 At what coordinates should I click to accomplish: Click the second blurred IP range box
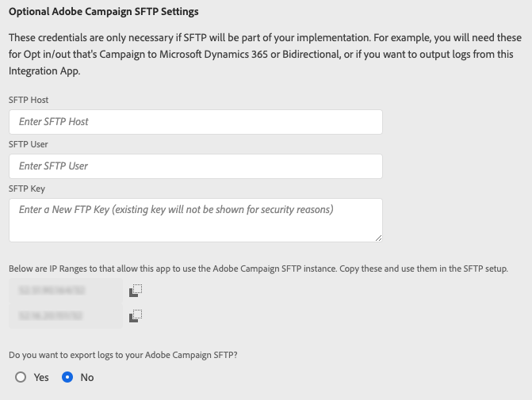tap(65, 316)
